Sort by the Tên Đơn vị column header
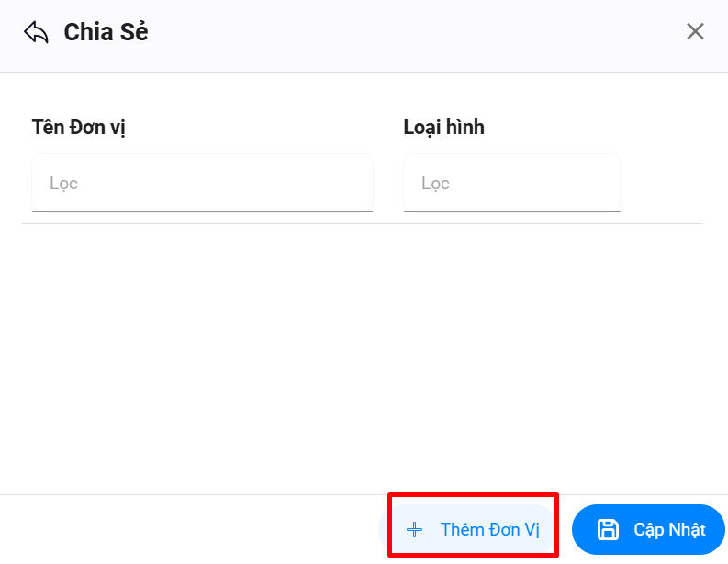Viewport: 728px width, 564px height. [79, 128]
